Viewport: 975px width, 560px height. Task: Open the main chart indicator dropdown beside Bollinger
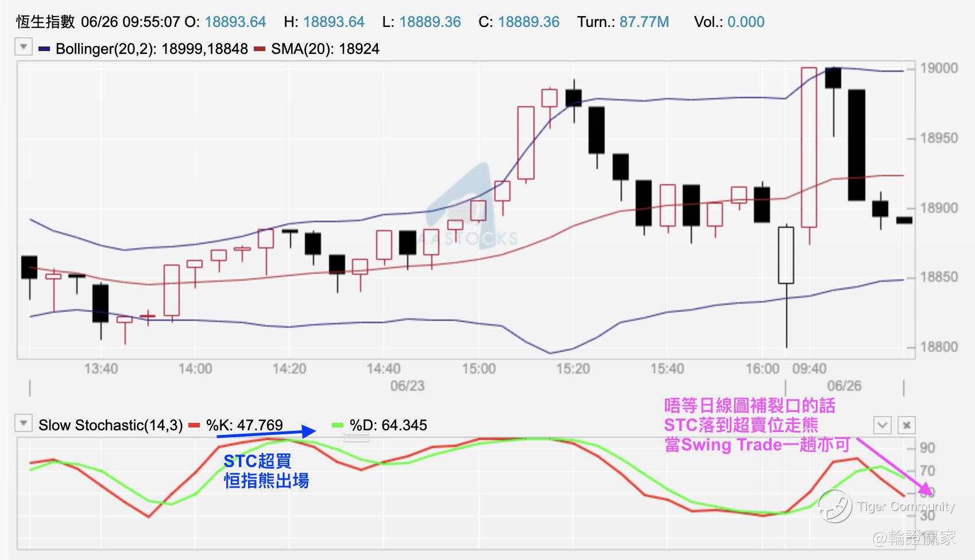[x=24, y=46]
